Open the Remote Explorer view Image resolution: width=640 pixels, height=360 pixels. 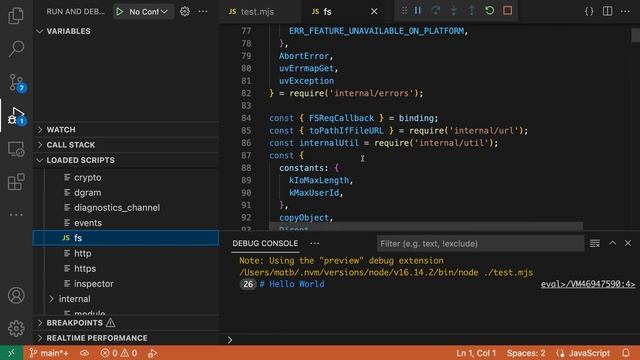point(16,149)
